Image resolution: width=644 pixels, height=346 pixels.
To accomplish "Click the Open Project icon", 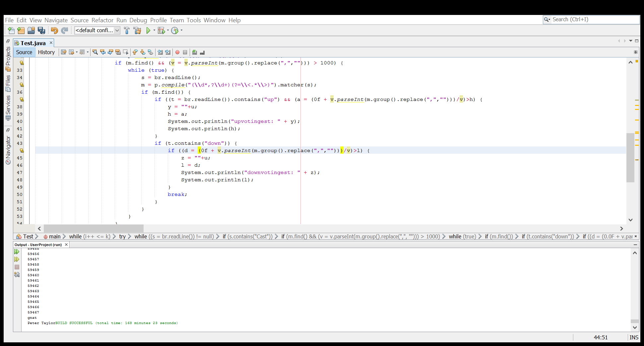I will [x=31, y=31].
